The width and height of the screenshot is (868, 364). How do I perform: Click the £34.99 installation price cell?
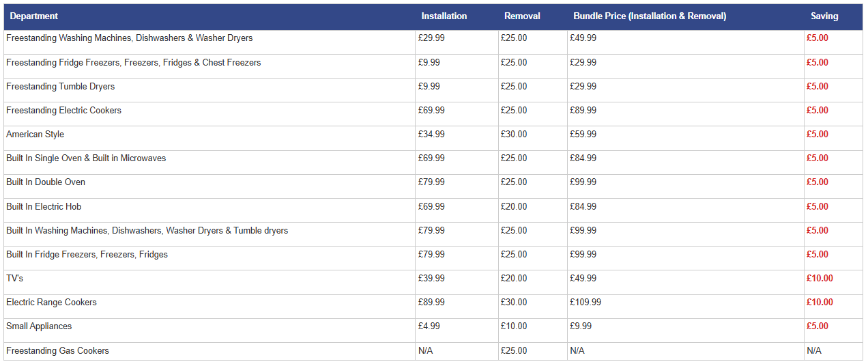coord(431,135)
